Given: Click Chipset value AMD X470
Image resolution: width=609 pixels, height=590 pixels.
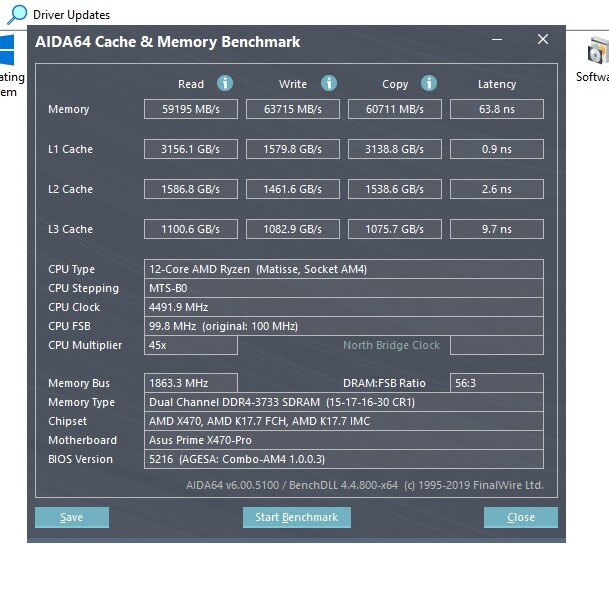Looking at the screenshot, I should point(344,421).
